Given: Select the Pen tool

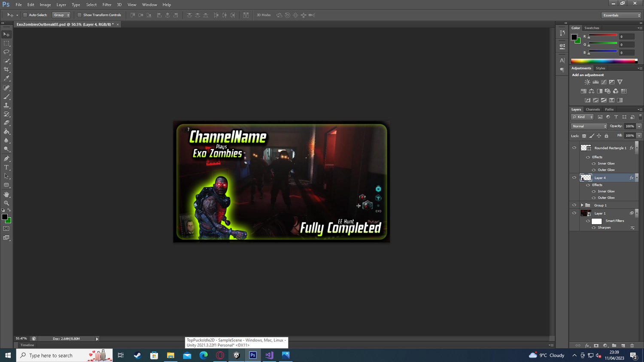Looking at the screenshot, I should tap(6, 158).
